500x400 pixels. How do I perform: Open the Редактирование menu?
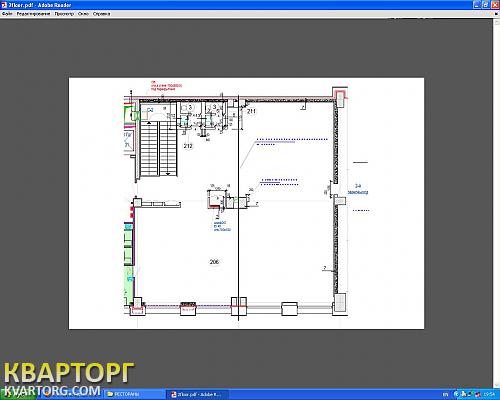[x=33, y=14]
